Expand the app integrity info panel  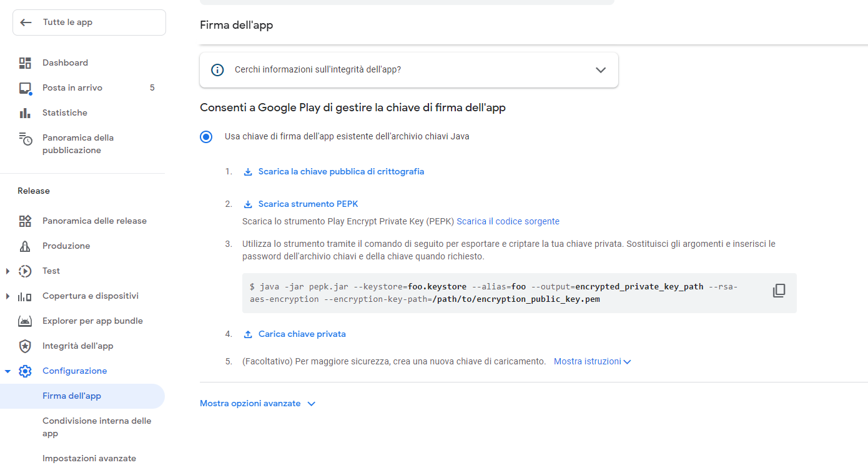coord(601,70)
